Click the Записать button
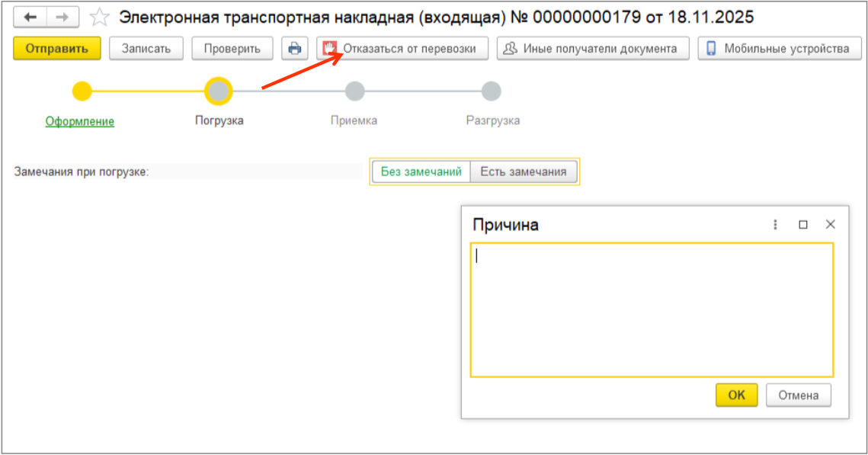This screenshot has width=868, height=455. 146,49
